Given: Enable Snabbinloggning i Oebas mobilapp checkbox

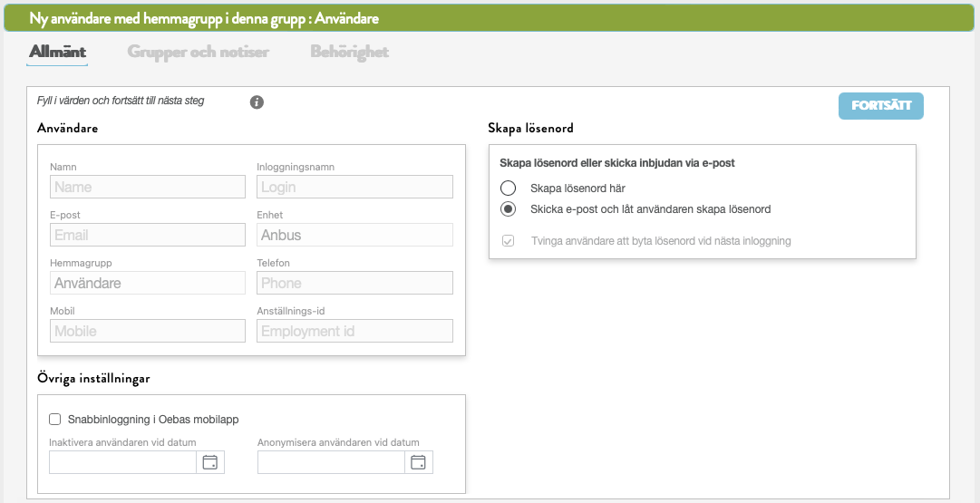Looking at the screenshot, I should click(x=55, y=420).
